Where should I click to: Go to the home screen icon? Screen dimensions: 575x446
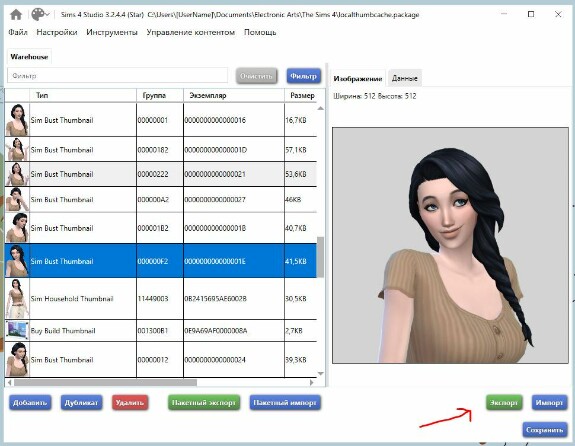pyautogui.click(x=16, y=15)
